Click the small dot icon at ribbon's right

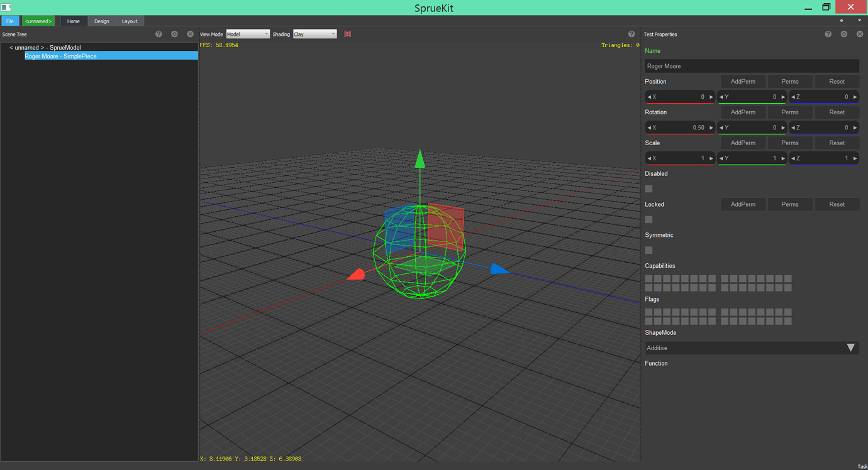click(842, 21)
